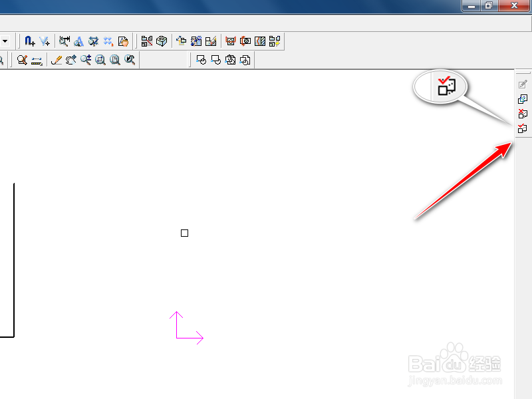Viewport: 532px width, 399px height.
Task: Select the stacked sheets with circle icon
Action: [x=231, y=60]
